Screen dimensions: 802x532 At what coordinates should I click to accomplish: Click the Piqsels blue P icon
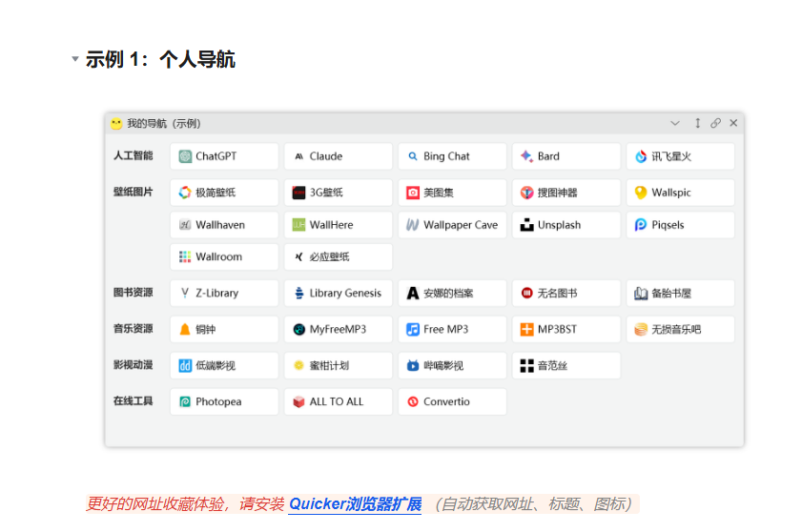click(x=641, y=225)
